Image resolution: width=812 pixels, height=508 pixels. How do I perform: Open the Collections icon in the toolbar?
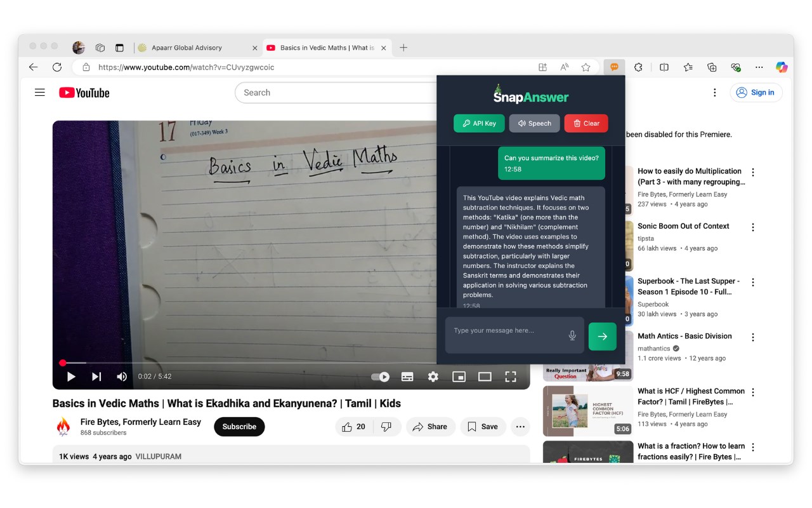pyautogui.click(x=712, y=67)
